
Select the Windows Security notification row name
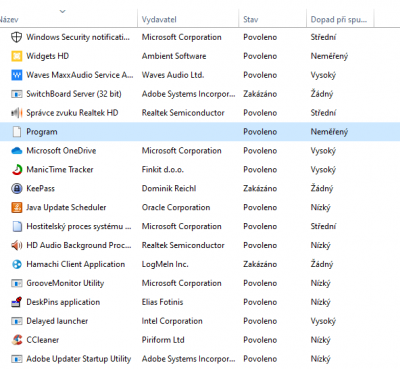coord(78,37)
